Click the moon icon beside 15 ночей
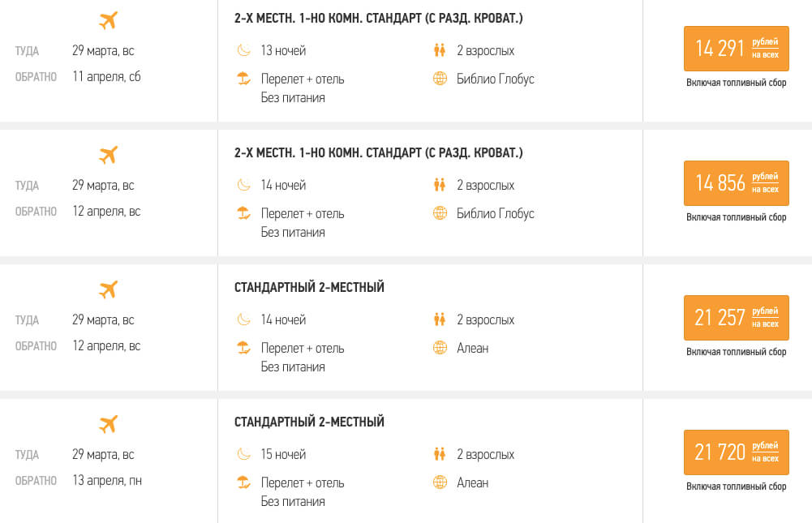This screenshot has width=812, height=523. click(243, 454)
